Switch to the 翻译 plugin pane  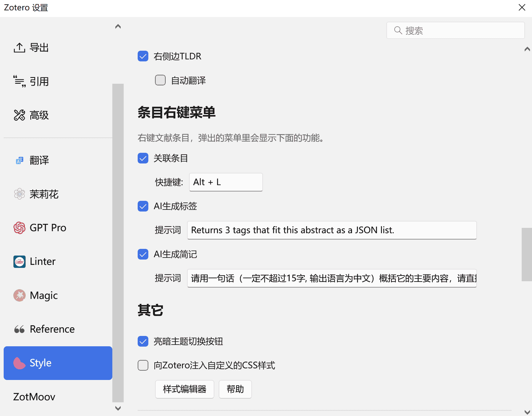click(x=58, y=160)
